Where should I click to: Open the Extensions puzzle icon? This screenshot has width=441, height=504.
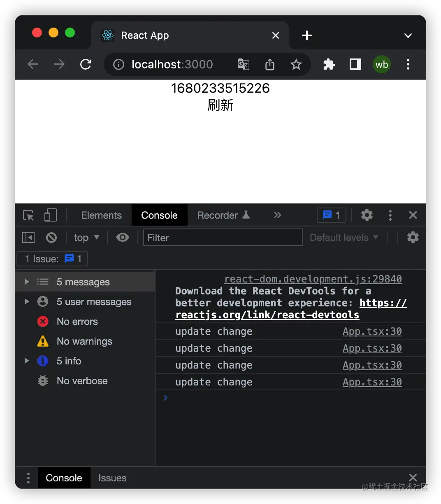pyautogui.click(x=329, y=64)
